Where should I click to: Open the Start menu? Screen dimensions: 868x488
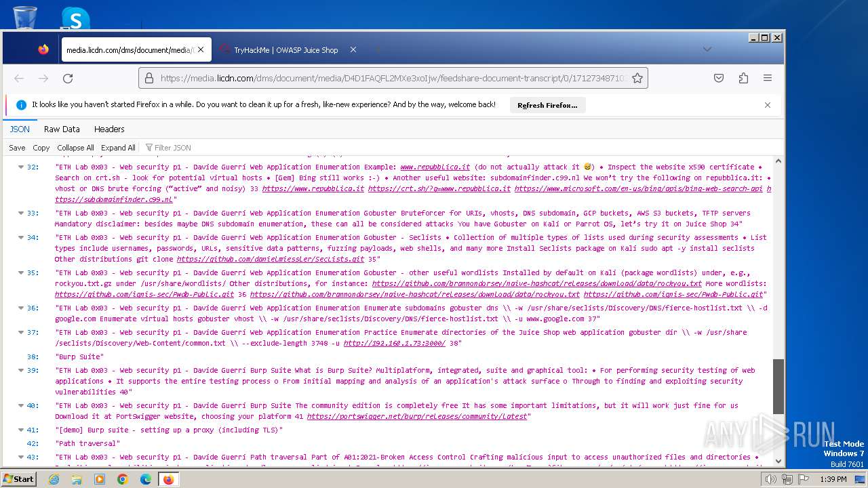coord(18,479)
